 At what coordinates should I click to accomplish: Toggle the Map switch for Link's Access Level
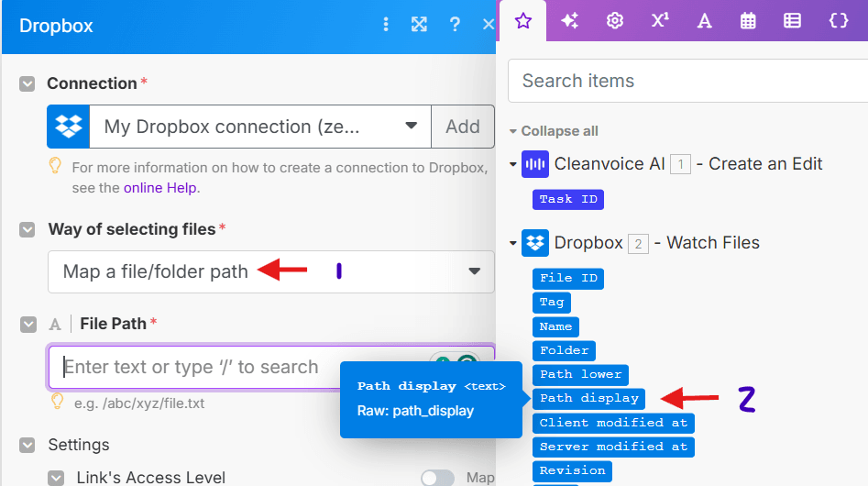[437, 478]
